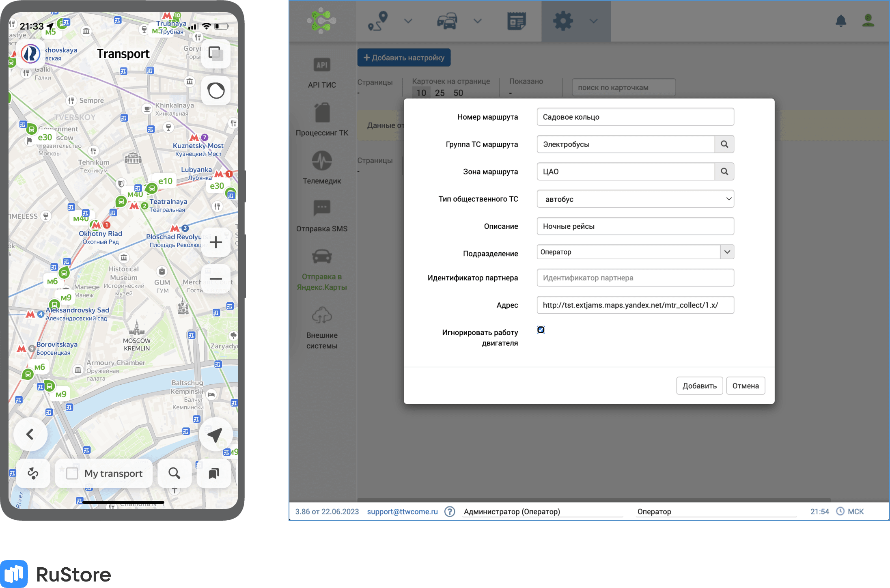Click the Идентификатор партнера input field
Viewport: 890px width, 588px height.
tap(634, 278)
